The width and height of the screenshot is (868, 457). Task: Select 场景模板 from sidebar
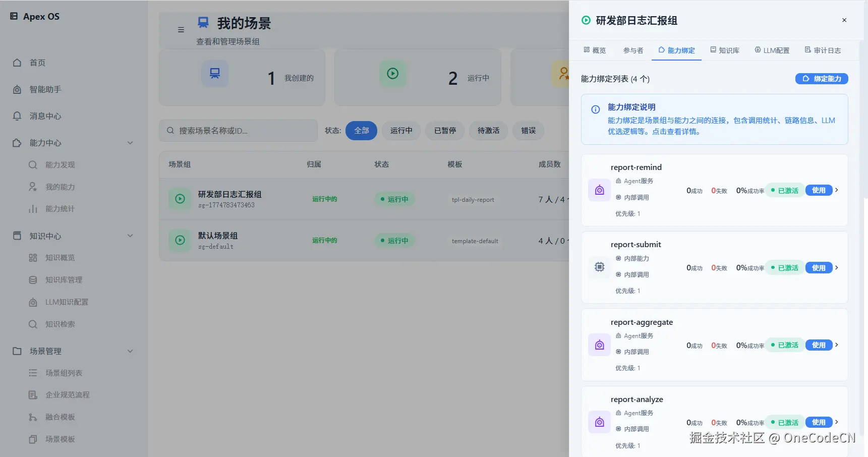click(60, 439)
